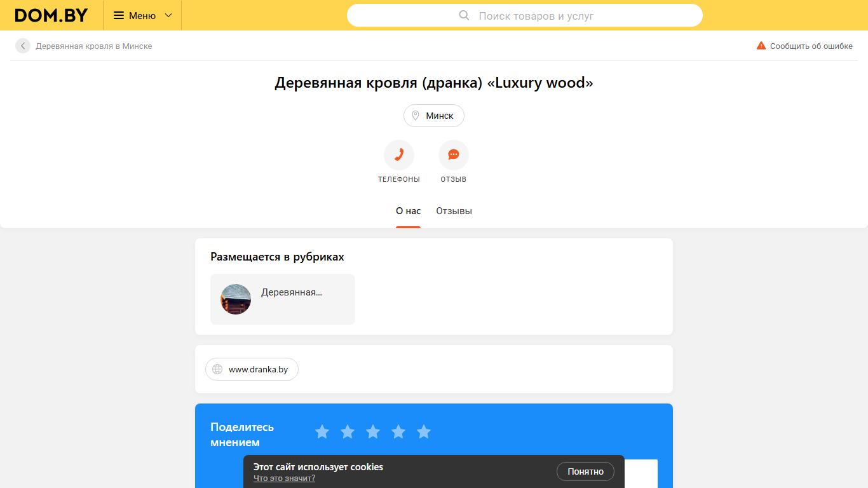Open the Деревянная… category thumbnail
The image size is (868, 488).
click(236, 299)
